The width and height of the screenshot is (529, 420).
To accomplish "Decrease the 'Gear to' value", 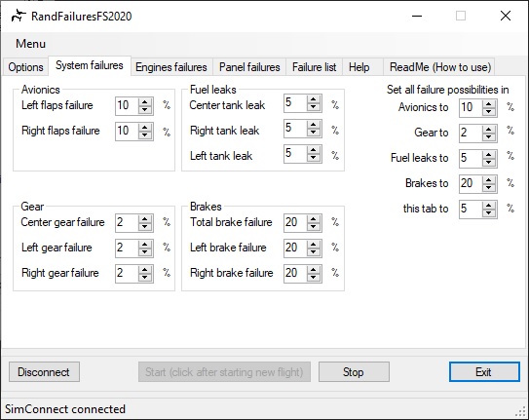I will pyautogui.click(x=488, y=137).
